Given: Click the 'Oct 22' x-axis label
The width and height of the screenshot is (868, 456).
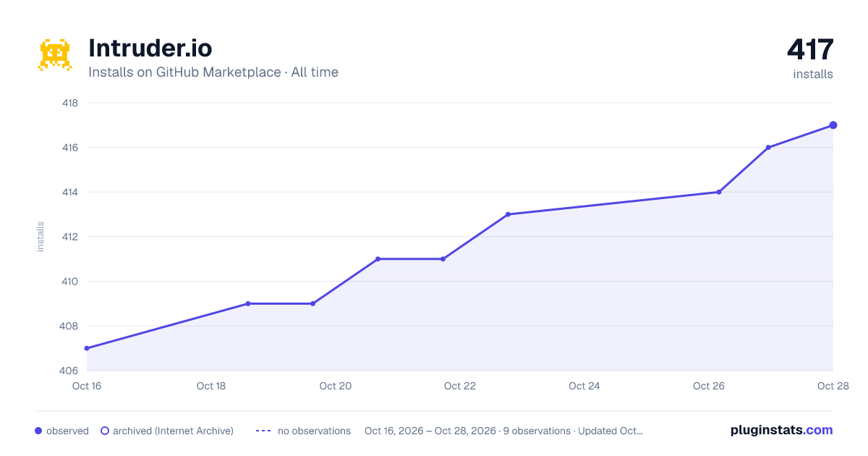Looking at the screenshot, I should pos(460,386).
